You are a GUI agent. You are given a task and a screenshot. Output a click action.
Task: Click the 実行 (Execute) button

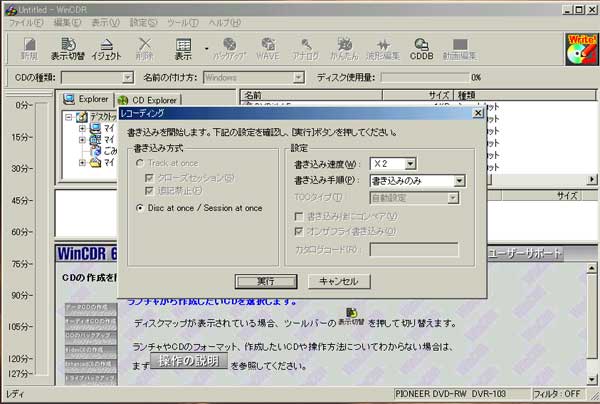[266, 282]
